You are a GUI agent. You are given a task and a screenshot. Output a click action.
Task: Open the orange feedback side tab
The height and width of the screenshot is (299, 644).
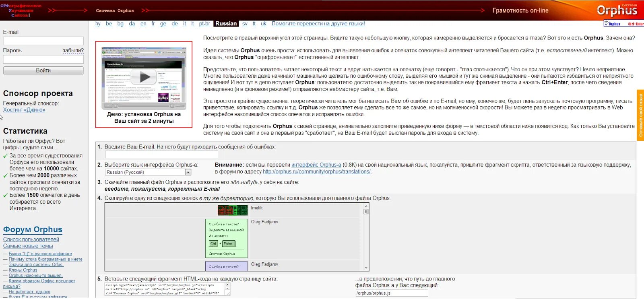(640, 115)
